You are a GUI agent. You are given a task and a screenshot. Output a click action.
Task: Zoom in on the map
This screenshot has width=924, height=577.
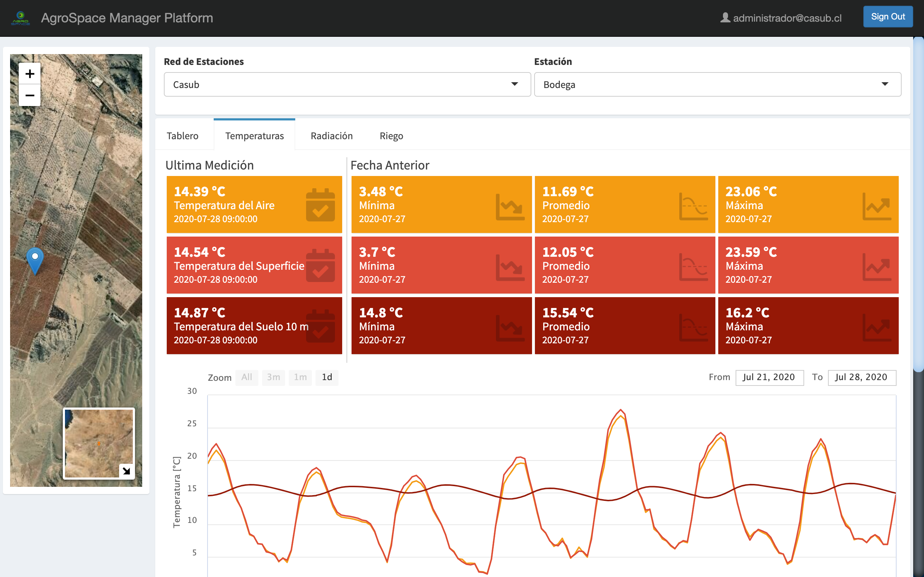pyautogui.click(x=30, y=74)
